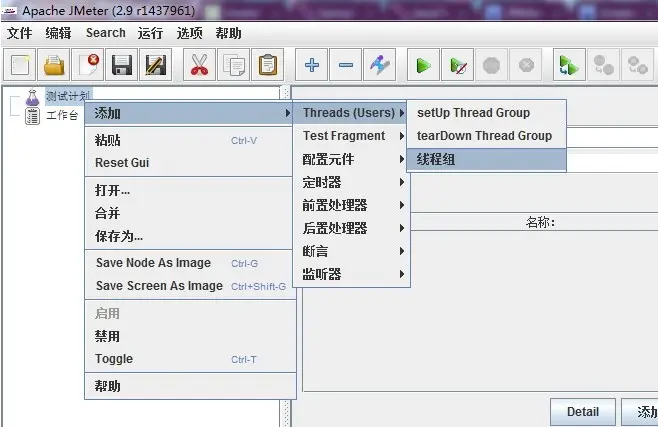Click Reset Gui in context menu
This screenshot has height=427, width=658.
tap(188, 163)
